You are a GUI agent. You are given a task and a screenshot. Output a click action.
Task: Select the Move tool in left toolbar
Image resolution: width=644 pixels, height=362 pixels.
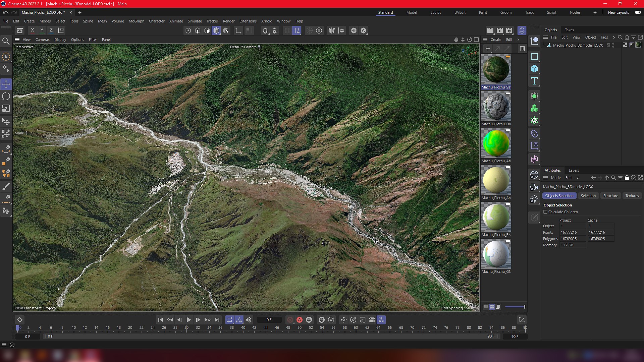(6, 84)
